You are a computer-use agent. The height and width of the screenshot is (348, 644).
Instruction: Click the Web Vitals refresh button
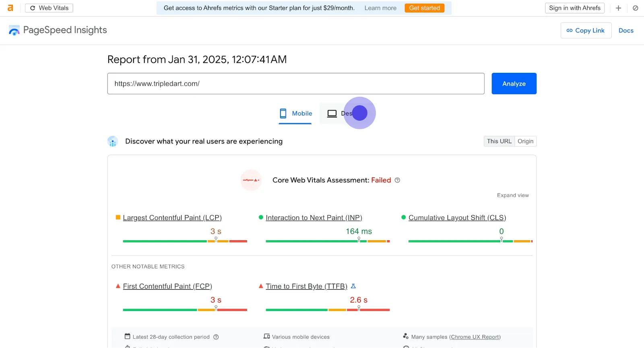[x=49, y=8]
